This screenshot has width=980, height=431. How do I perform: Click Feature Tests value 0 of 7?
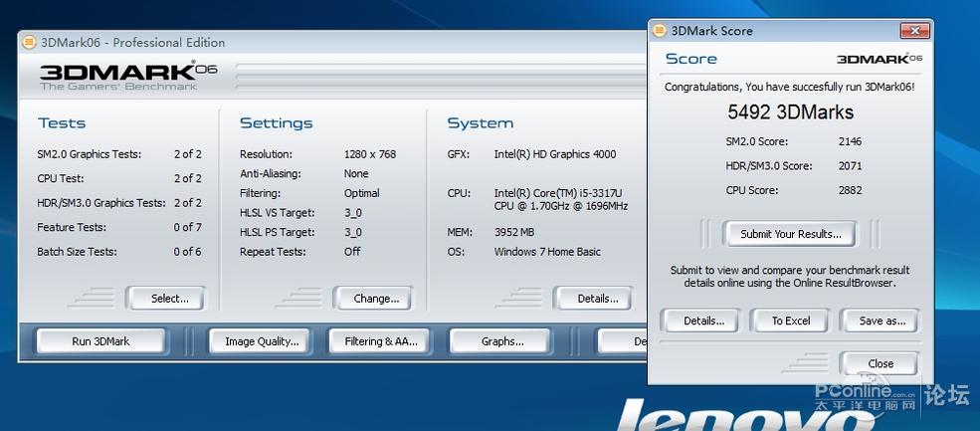point(187,227)
